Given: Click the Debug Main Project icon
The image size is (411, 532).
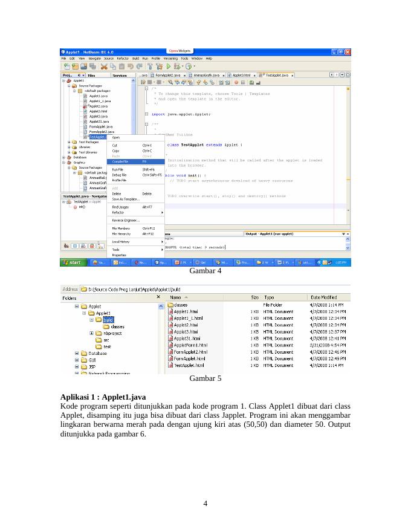Looking at the screenshot, I should tap(177, 66).
